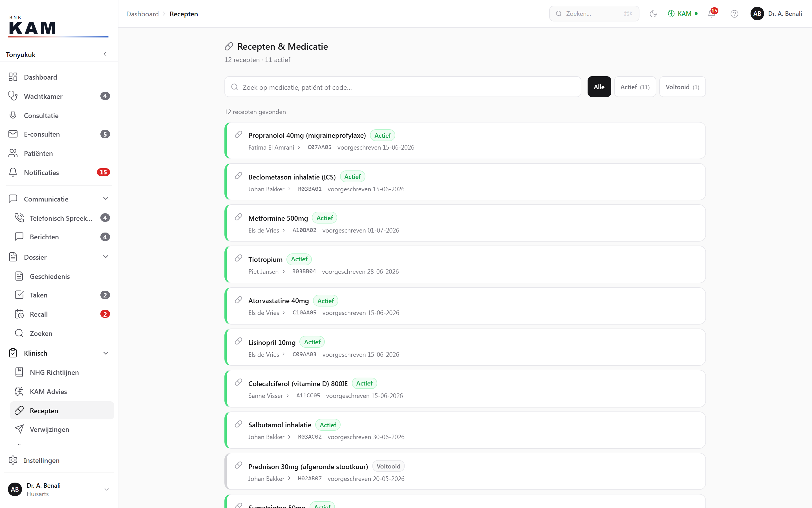Screen dimensions: 812x508
Task: Open the Recall page
Action: (x=62, y=314)
